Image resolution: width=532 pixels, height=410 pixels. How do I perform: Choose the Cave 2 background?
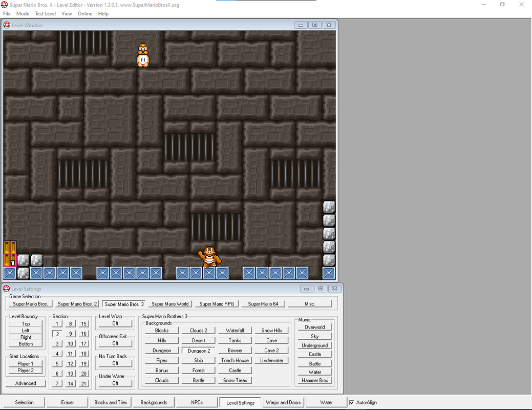pos(272,351)
